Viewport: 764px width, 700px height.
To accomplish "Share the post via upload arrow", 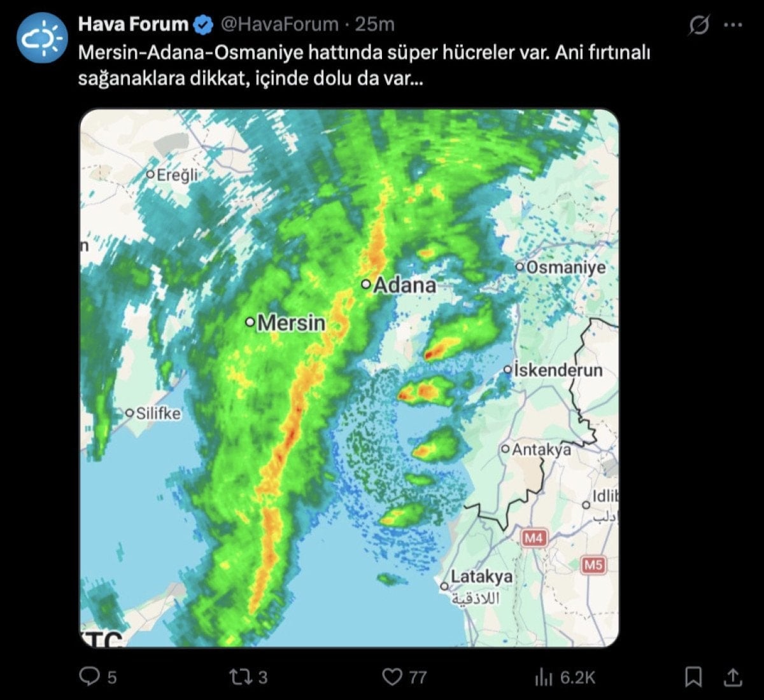I will click(732, 676).
